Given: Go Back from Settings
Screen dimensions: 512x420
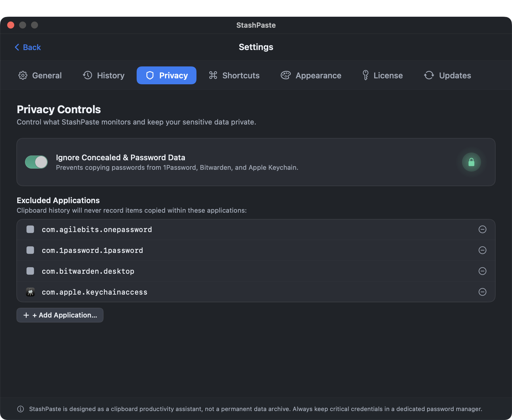Looking at the screenshot, I should click(x=28, y=47).
